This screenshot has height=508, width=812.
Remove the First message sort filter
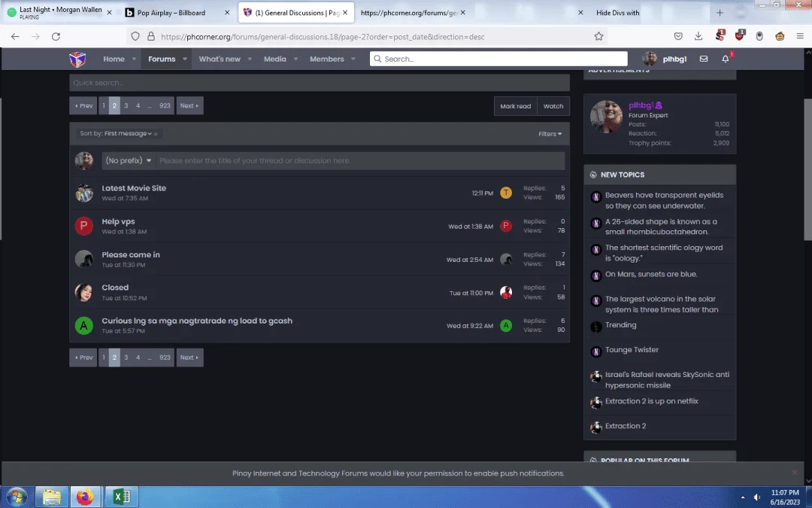click(156, 134)
